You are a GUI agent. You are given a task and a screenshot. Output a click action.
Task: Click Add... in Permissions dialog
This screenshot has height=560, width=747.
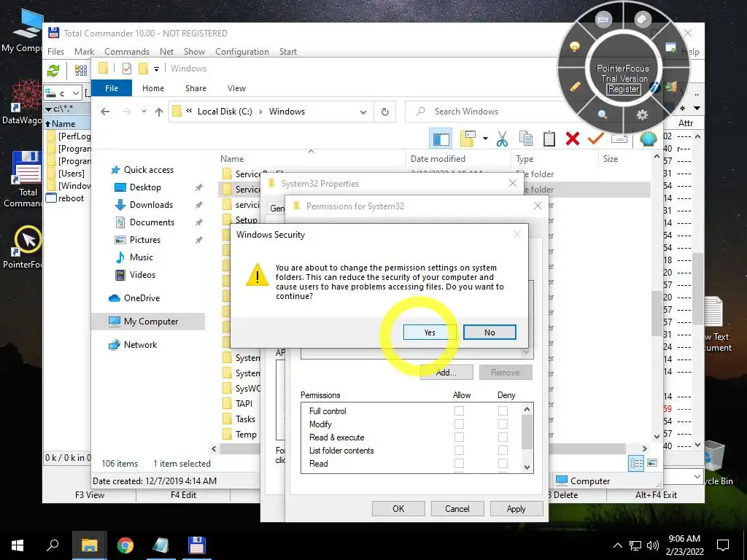tap(446, 373)
